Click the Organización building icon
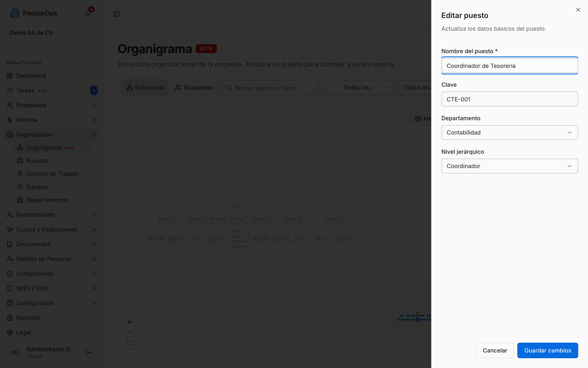The height and width of the screenshot is (368, 588). coord(10,135)
